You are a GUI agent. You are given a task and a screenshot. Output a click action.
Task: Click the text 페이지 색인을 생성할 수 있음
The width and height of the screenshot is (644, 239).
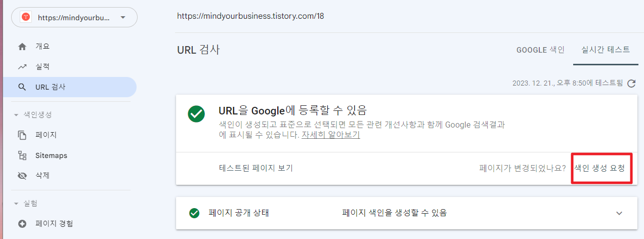click(x=395, y=213)
